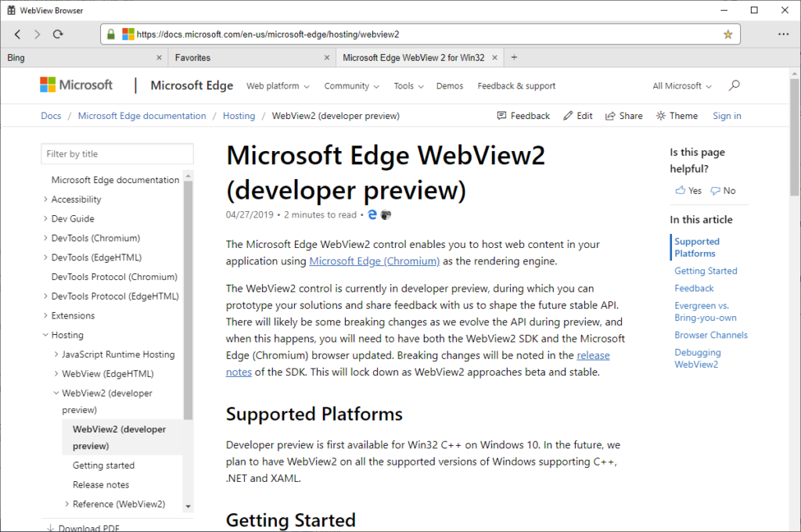Screen dimensions: 801x532
Task: Open the All Microsoft dropdown
Action: coord(682,86)
